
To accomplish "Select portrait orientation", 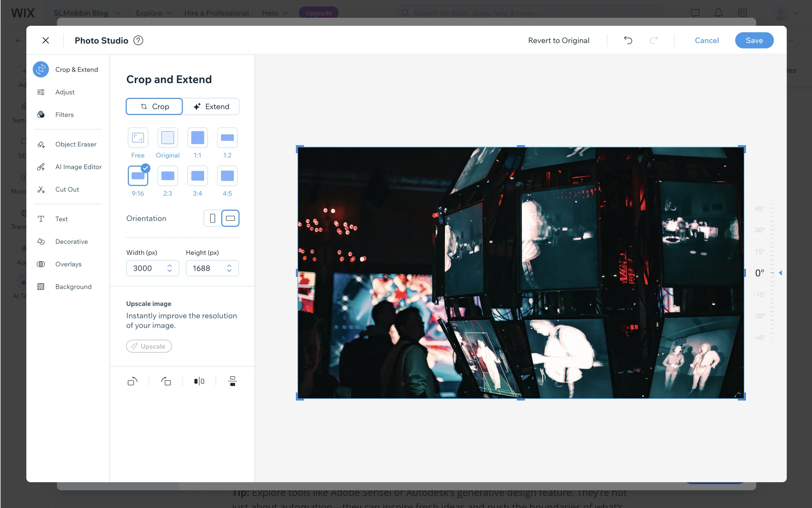I will (x=213, y=218).
